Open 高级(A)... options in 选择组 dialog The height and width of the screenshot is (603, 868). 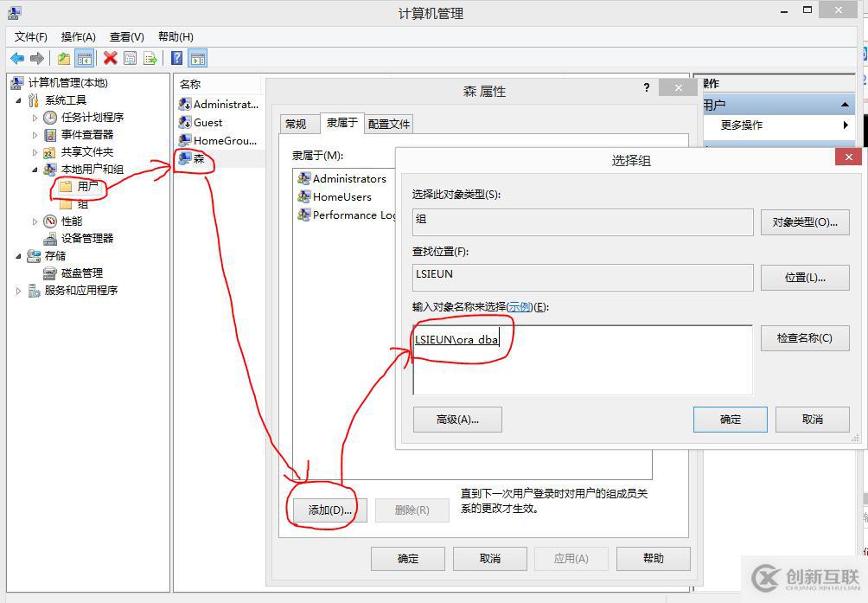[x=457, y=420]
